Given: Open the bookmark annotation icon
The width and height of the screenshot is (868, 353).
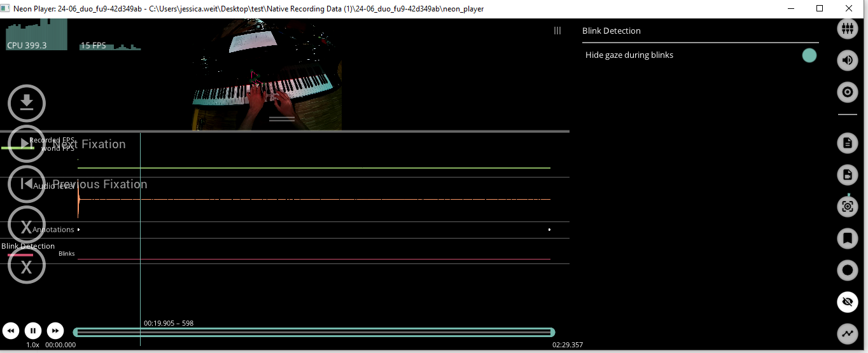Looking at the screenshot, I should coord(847,239).
